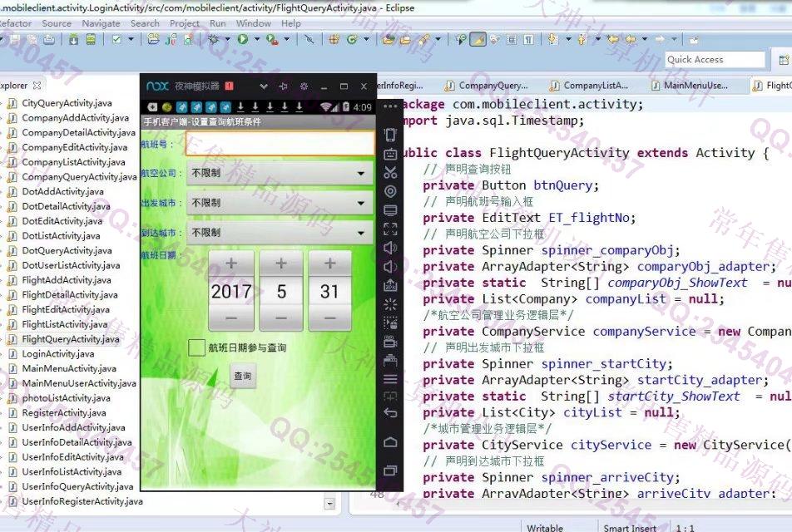Click the 航班号 input field
Viewport: 792px width, 532px height.
pyautogui.click(x=280, y=143)
